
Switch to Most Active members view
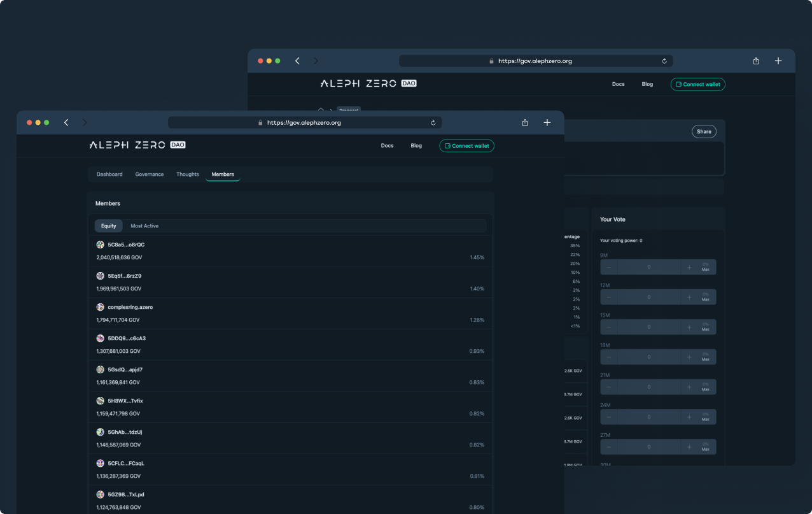point(144,226)
